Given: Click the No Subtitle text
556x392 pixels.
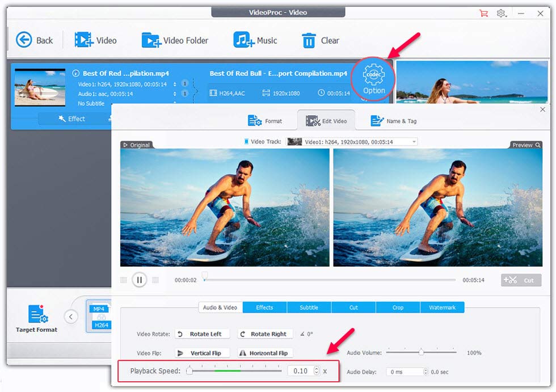Looking at the screenshot, I should pos(91,103).
